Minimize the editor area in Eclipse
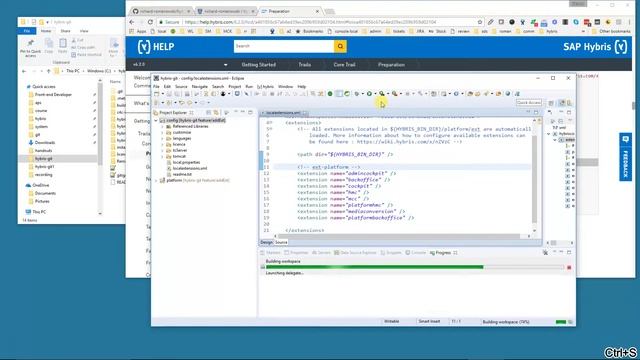 click(528, 112)
